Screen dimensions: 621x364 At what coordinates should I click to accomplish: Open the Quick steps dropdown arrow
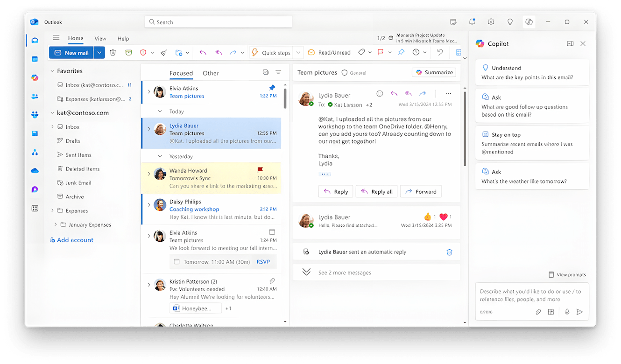[298, 53]
